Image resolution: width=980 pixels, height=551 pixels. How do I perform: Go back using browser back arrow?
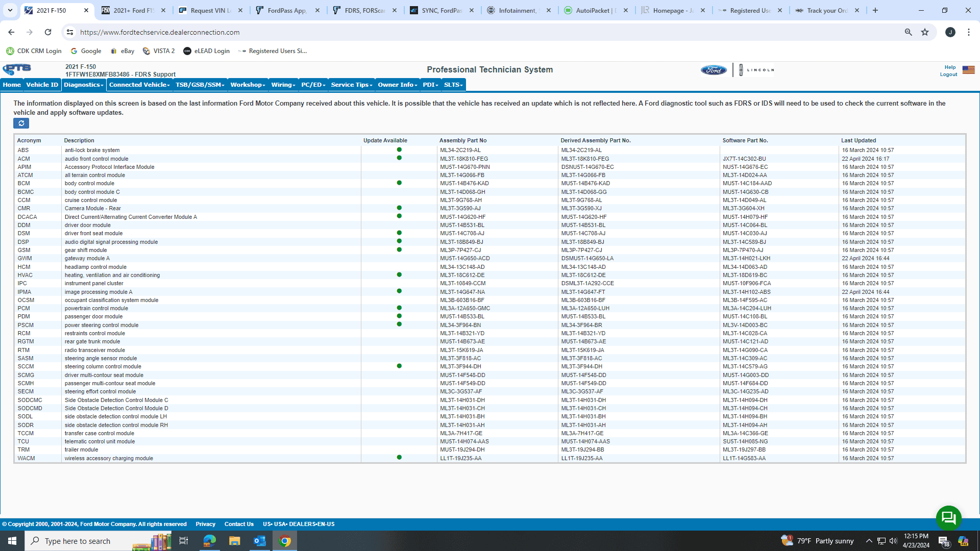[11, 32]
